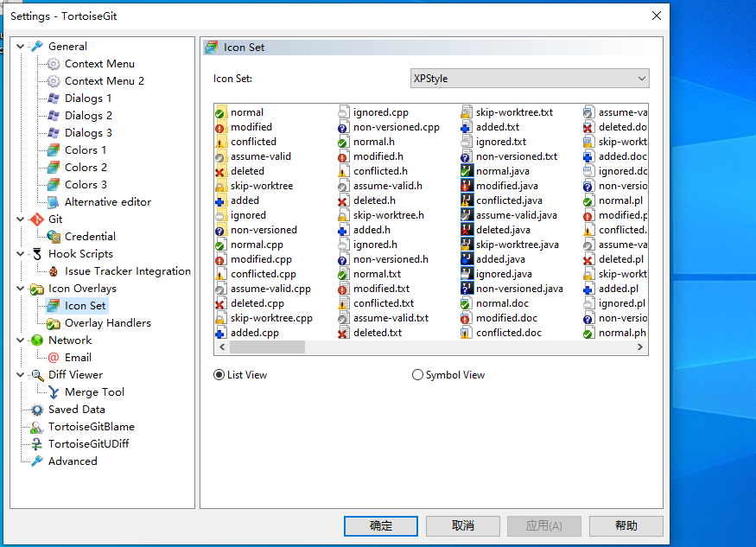
Task: Click the red X icon beside deleted
Action: pyautogui.click(x=220, y=171)
